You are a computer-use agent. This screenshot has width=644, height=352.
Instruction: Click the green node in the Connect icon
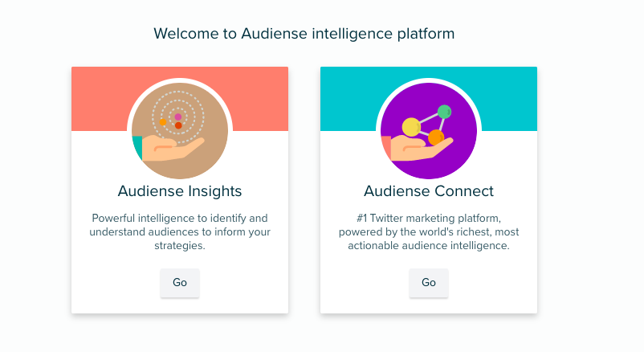[x=444, y=112]
